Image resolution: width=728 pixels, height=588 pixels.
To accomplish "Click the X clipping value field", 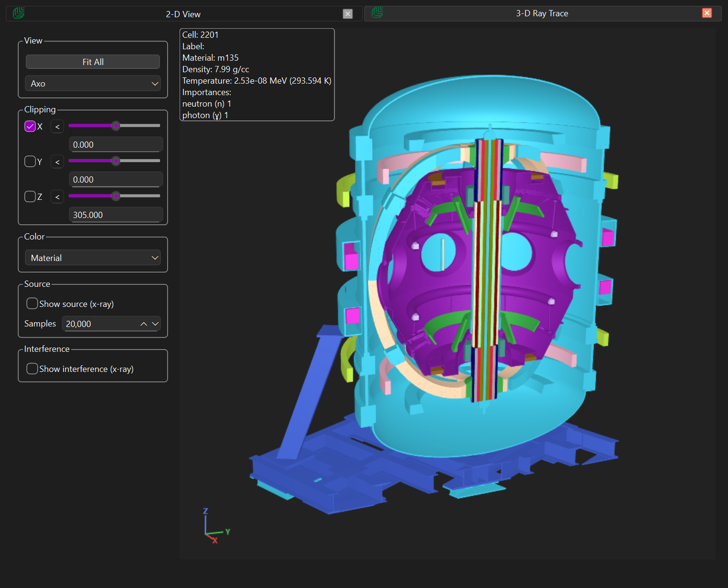I will pyautogui.click(x=116, y=144).
